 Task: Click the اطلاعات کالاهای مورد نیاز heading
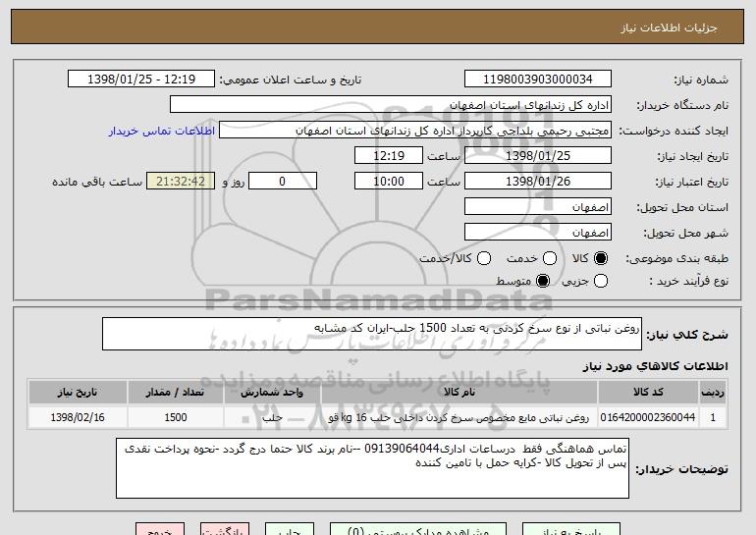pos(656,366)
